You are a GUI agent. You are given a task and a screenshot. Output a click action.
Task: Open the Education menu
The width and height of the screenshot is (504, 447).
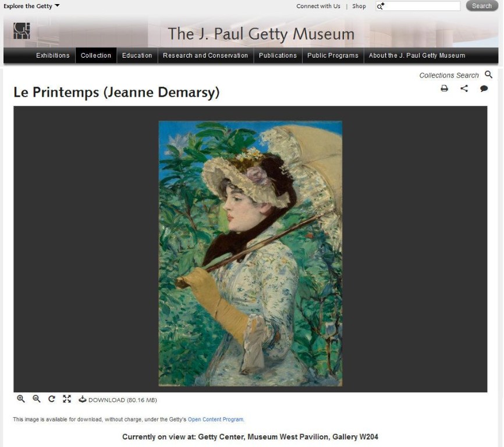[137, 55]
